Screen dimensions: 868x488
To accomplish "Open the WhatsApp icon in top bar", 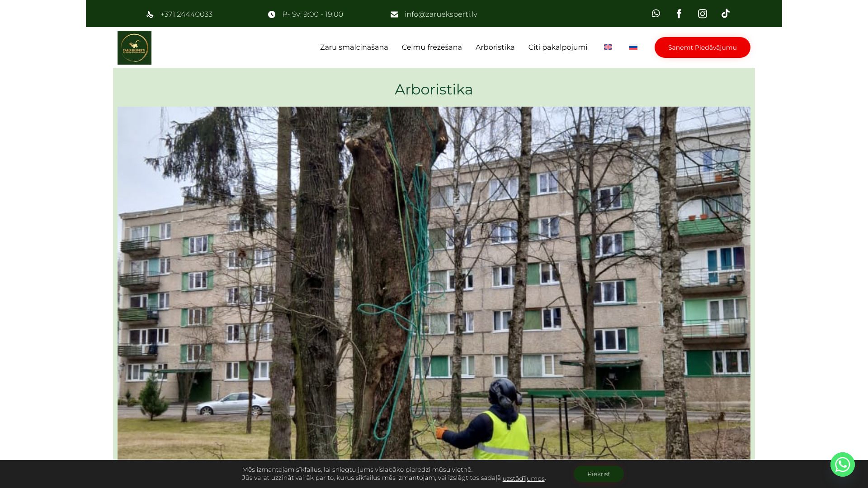I will (656, 14).
